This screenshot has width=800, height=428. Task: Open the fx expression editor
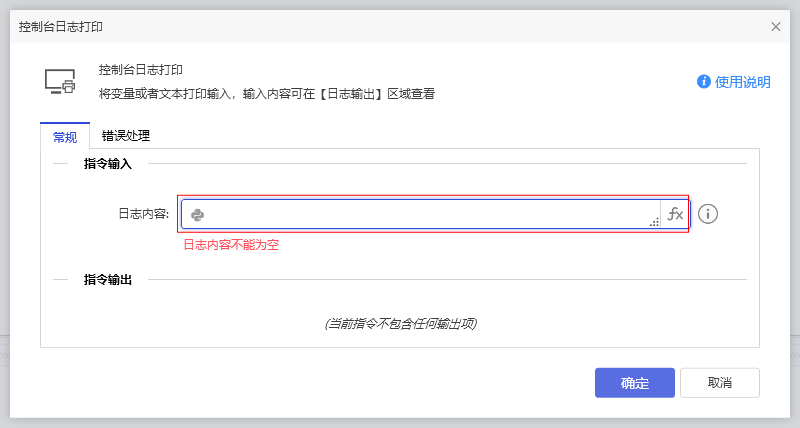(x=675, y=214)
